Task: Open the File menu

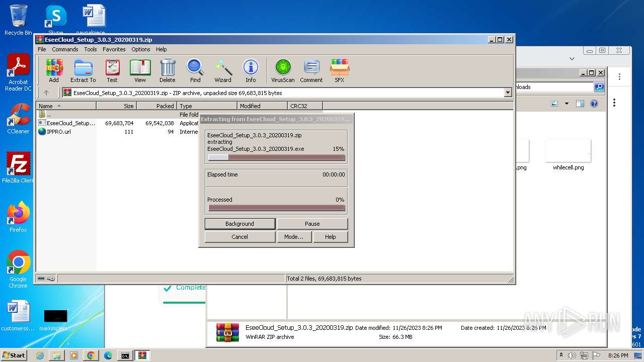Action: 42,49
